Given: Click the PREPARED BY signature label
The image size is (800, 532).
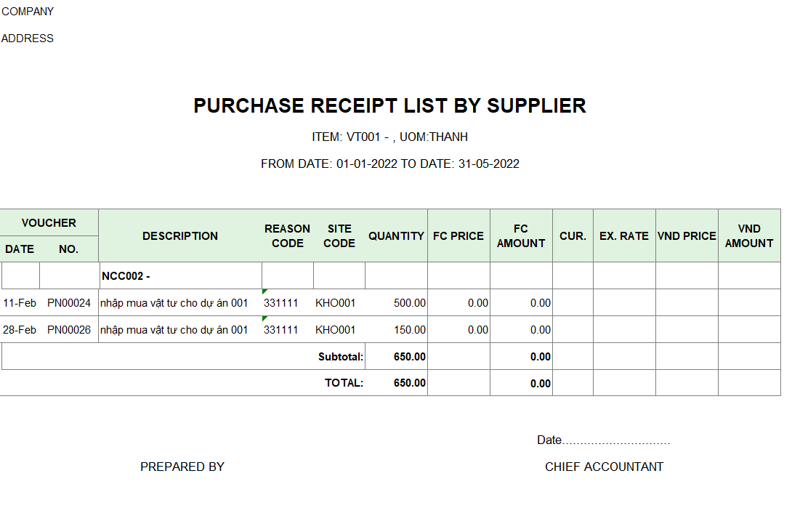Looking at the screenshot, I should 182,467.
